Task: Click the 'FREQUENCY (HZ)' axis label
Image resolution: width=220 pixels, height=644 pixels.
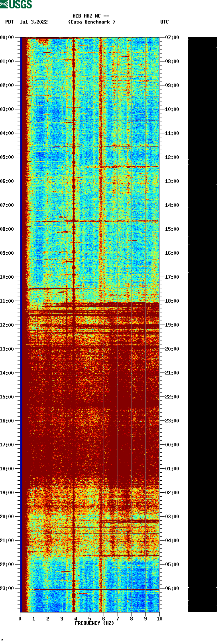Action: pos(94,623)
